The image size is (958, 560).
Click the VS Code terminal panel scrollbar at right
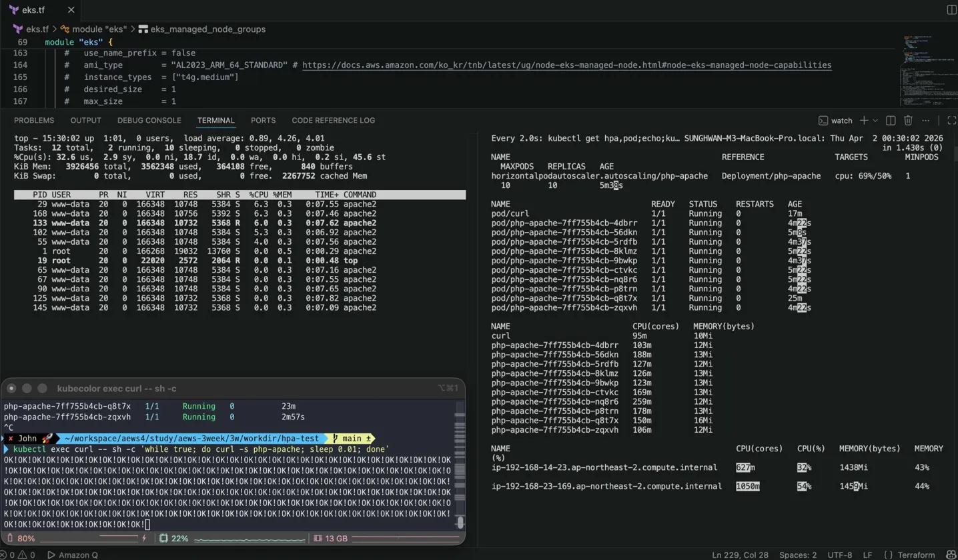tap(955, 155)
